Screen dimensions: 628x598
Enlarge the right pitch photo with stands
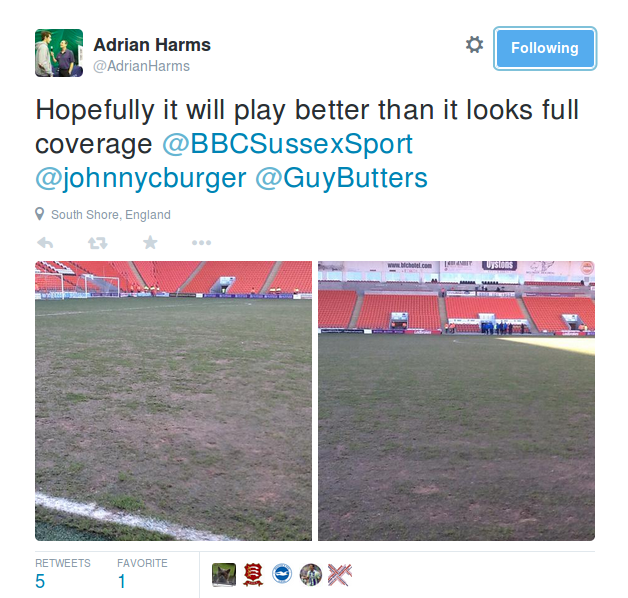point(456,401)
